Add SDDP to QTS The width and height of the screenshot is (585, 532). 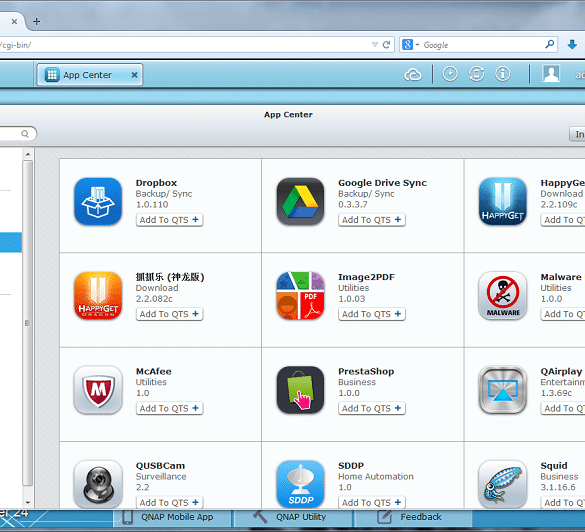pos(372,503)
